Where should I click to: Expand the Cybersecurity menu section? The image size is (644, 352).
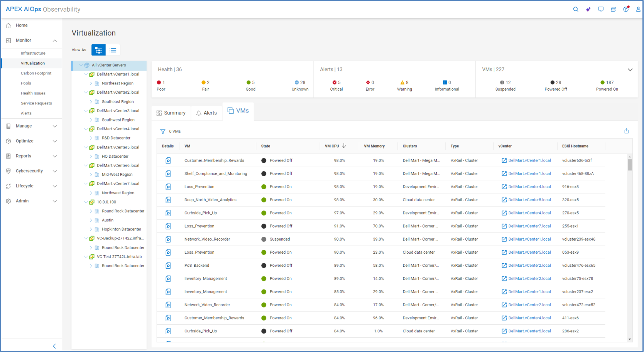[x=55, y=171]
